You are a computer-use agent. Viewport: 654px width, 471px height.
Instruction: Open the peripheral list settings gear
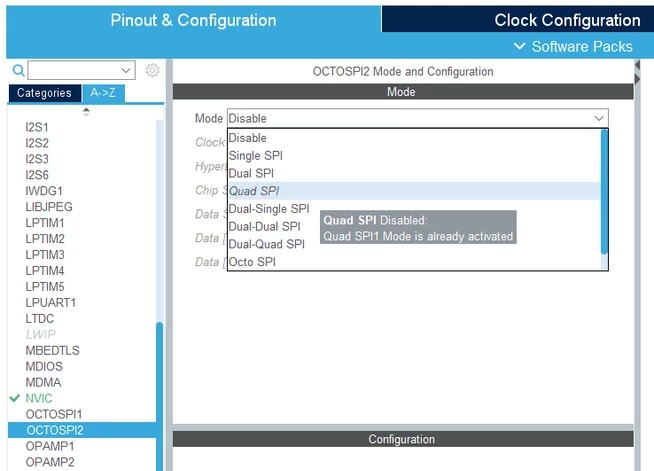152,70
